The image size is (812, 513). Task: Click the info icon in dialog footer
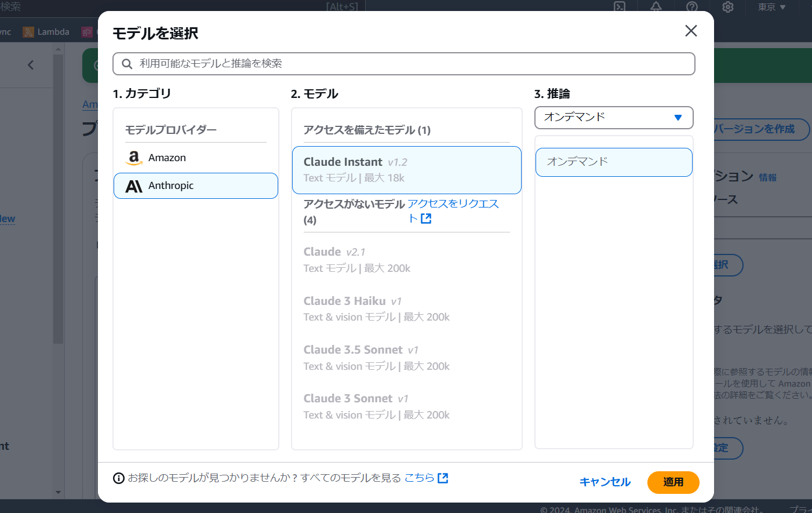point(119,478)
